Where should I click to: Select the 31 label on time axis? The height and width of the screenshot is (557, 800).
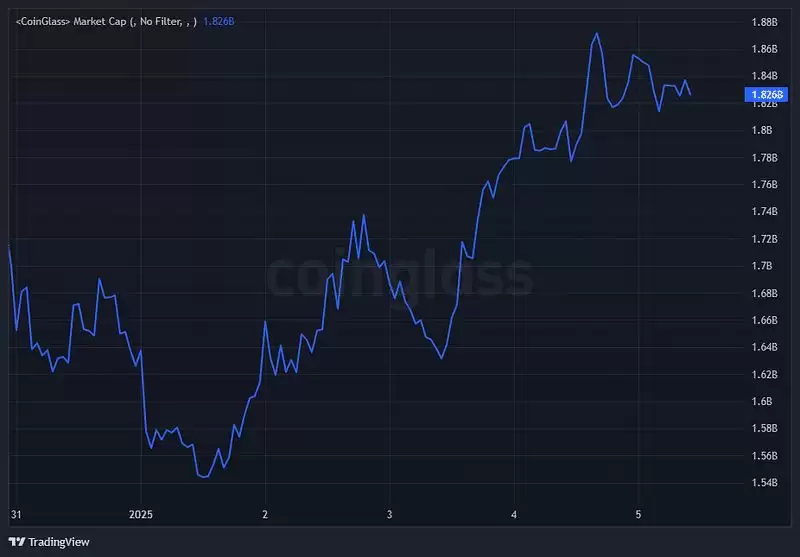pyautogui.click(x=16, y=515)
